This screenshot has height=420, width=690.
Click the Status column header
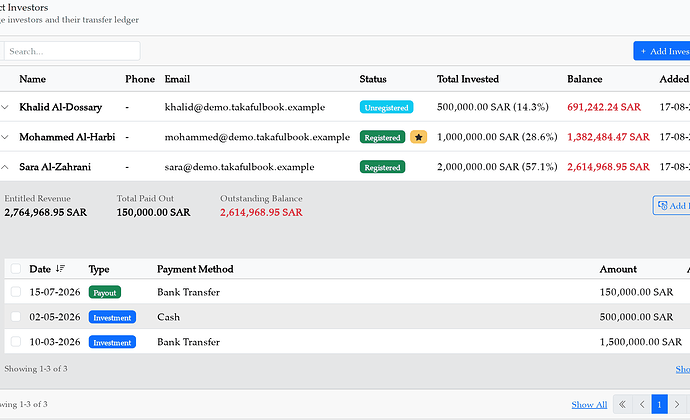pos(373,79)
